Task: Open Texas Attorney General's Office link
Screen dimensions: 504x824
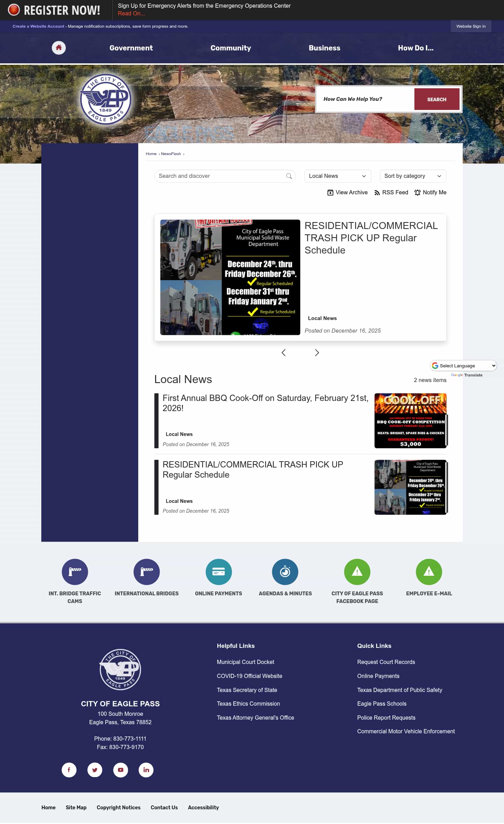Action: pyautogui.click(x=255, y=718)
